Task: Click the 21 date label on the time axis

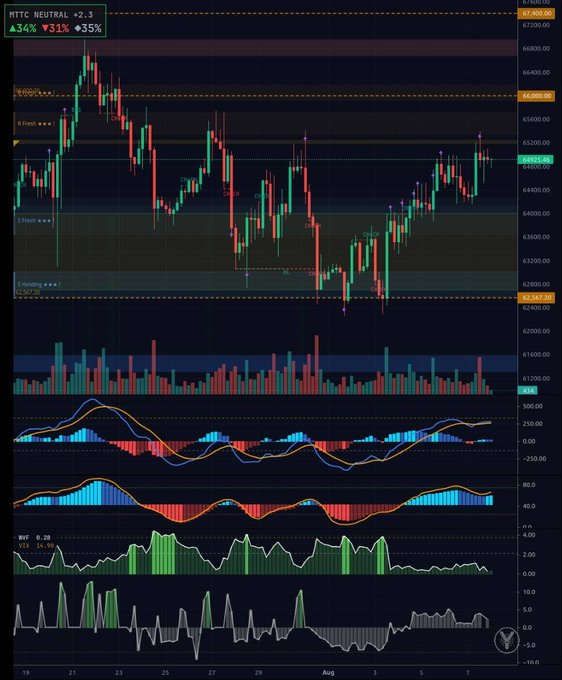Action: point(72,673)
